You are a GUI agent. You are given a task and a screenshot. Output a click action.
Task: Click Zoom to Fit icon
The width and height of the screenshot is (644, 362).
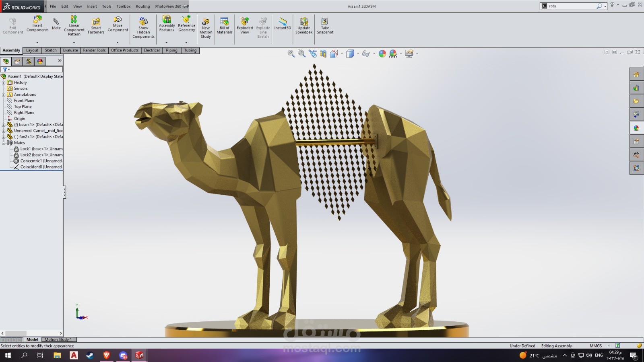pos(291,53)
